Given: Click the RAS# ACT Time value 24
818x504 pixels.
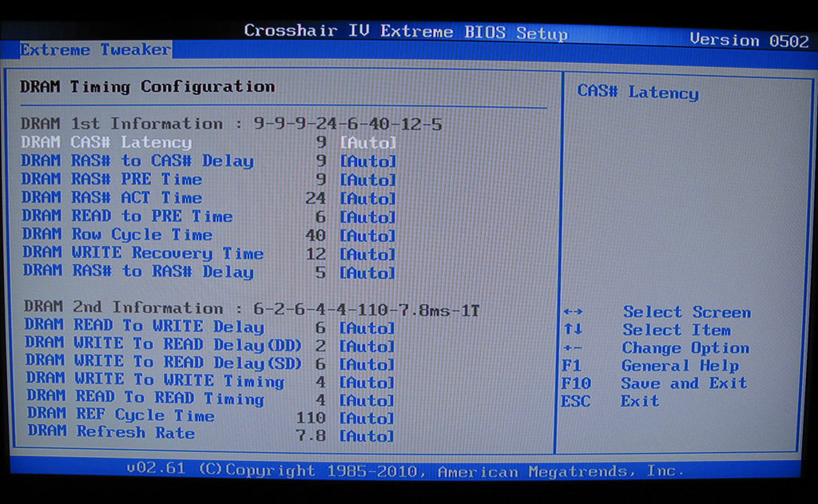Looking at the screenshot, I should tap(316, 198).
